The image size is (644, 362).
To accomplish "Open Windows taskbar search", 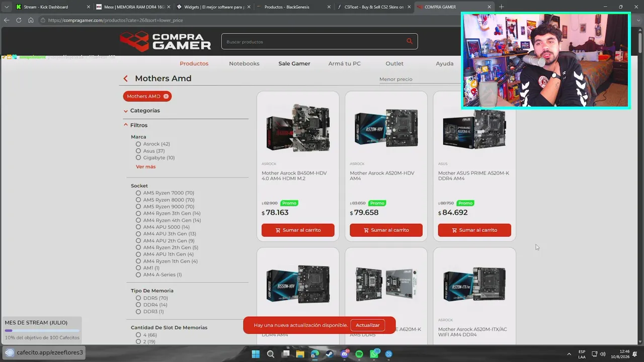I will click(271, 354).
